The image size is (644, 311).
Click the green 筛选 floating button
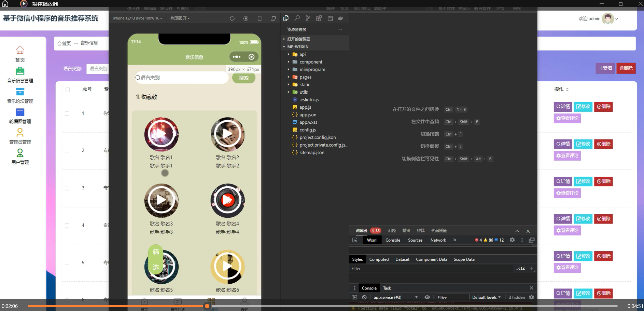(156, 260)
